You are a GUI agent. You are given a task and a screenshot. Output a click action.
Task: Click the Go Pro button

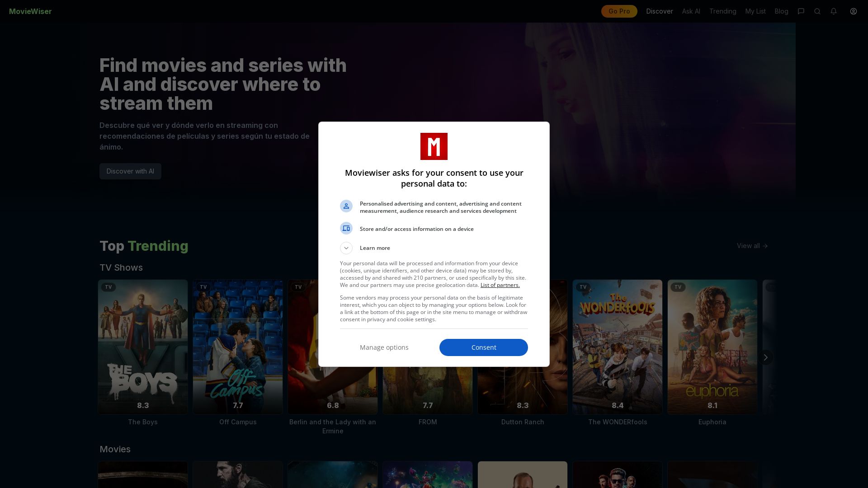click(619, 11)
